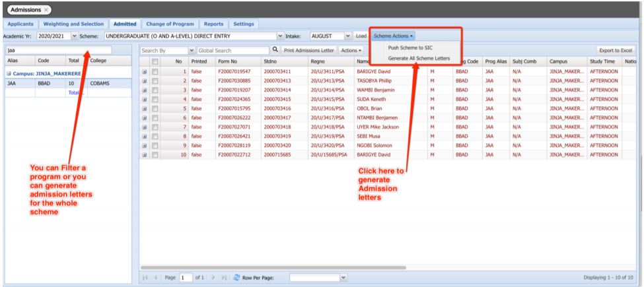The image size is (644, 287).
Task: Click the pagination refresh icon
Action: coord(236,278)
